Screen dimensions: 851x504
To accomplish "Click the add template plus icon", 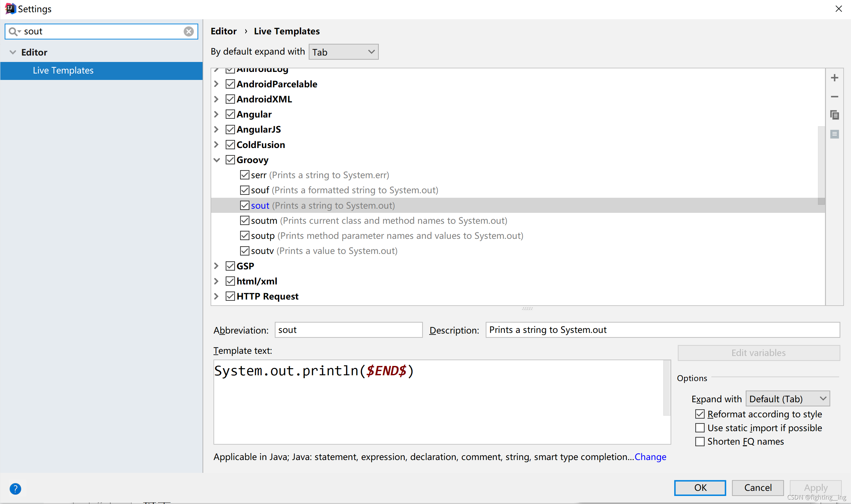I will 834,78.
